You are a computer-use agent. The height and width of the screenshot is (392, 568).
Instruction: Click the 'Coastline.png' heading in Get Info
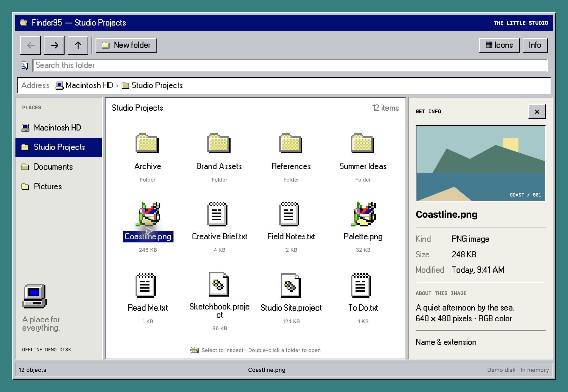446,215
